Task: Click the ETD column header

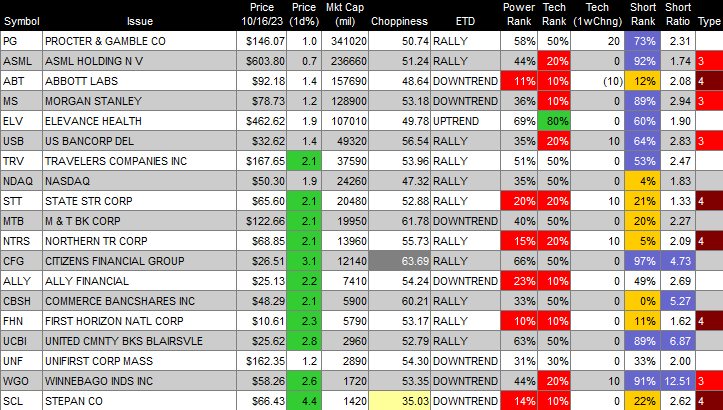Action: (x=465, y=21)
